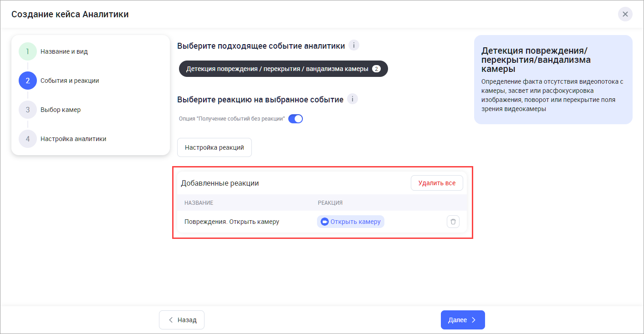This screenshot has height=334, width=644.
Task: Click the camera icon in "Открыть камеру" tag
Action: [x=325, y=222]
